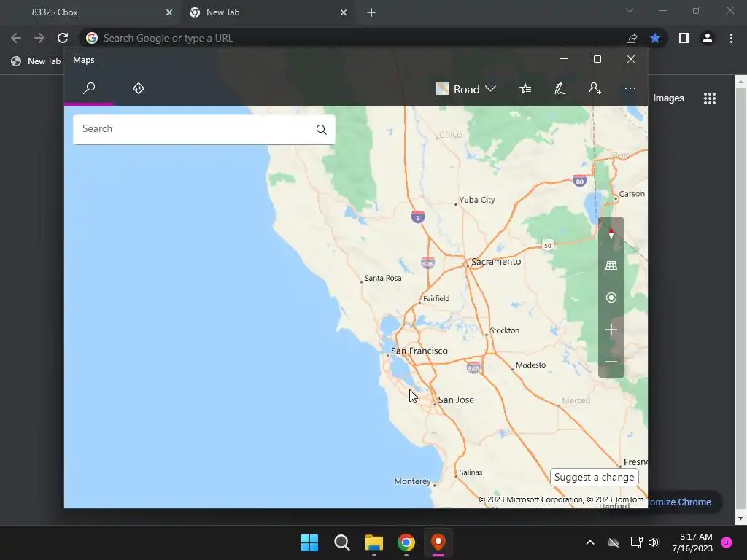
Task: Click the sign-in account icon in Maps
Action: [595, 88]
